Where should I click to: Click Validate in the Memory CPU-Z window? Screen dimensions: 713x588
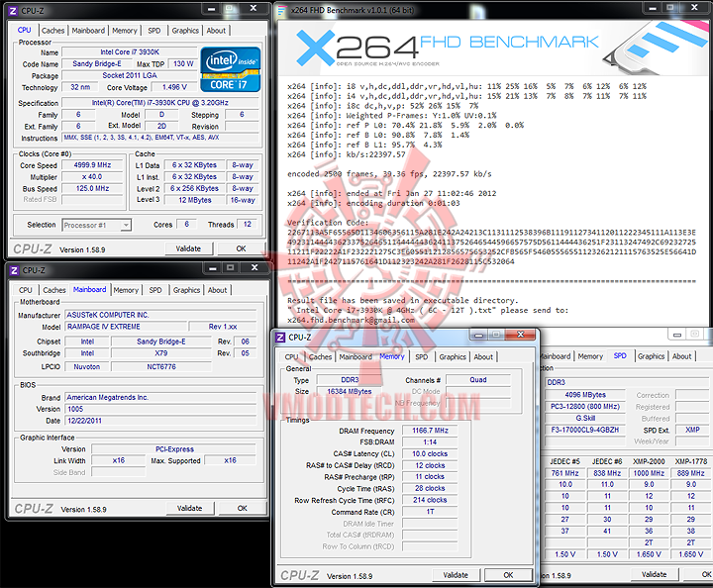click(456, 575)
